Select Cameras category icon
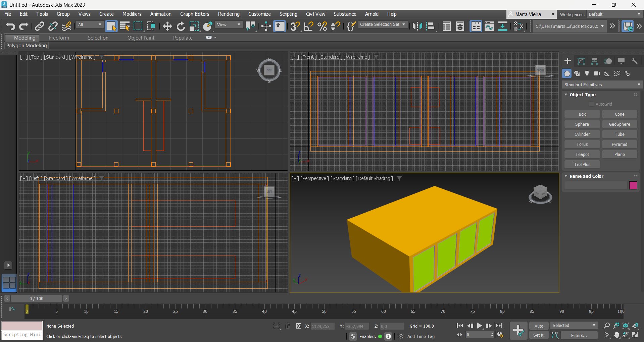 [597, 73]
